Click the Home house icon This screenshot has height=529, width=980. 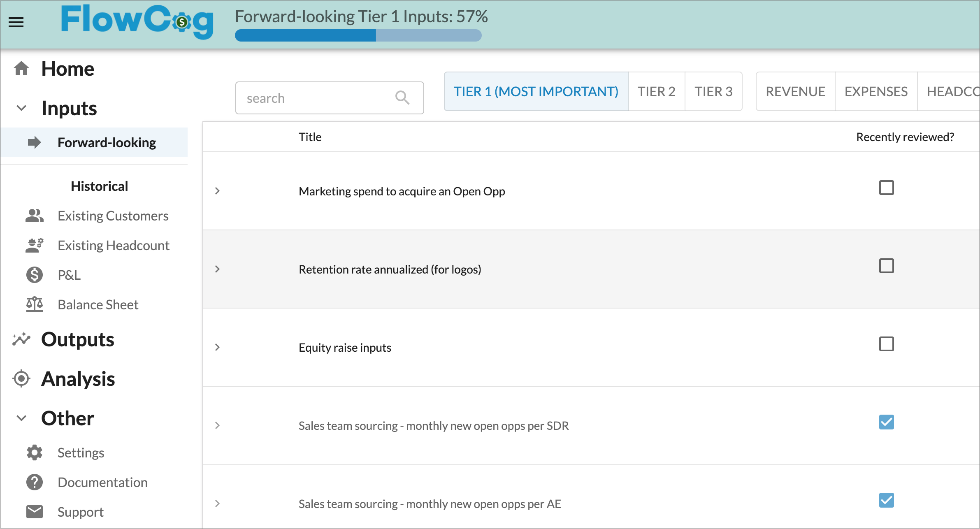pyautogui.click(x=21, y=68)
